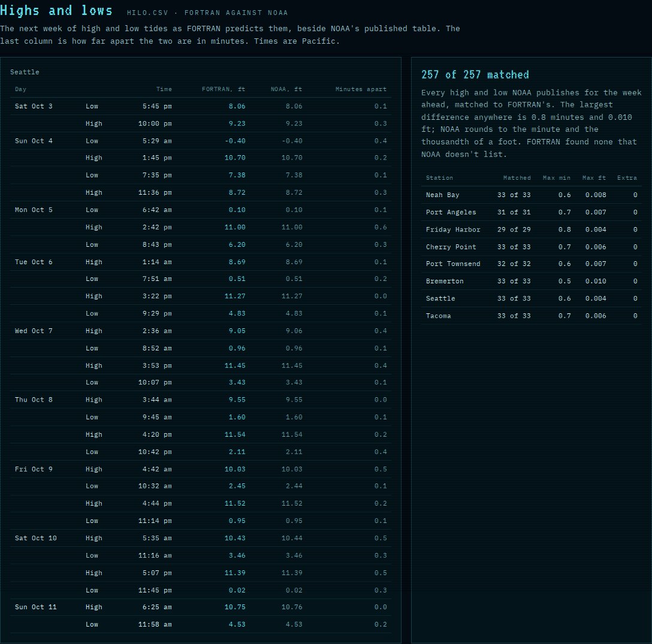Select the 'Port Angeles' station row
652x644 pixels.
point(532,212)
